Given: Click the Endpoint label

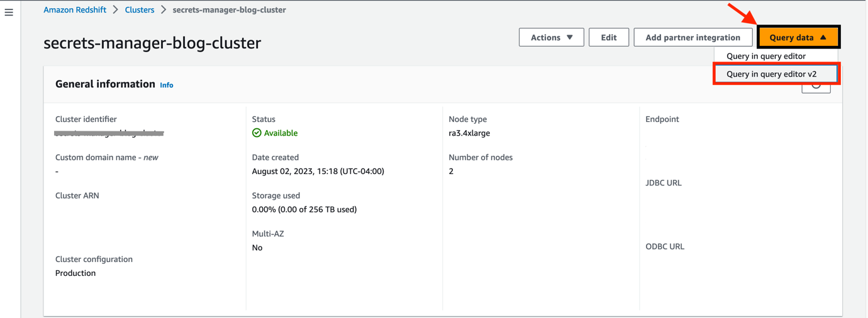Looking at the screenshot, I should coord(662,119).
